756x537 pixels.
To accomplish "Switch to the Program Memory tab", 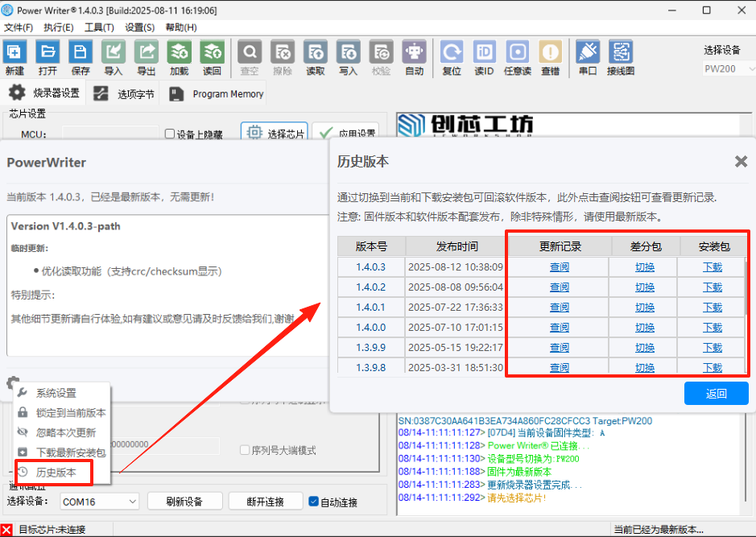I will click(x=216, y=93).
